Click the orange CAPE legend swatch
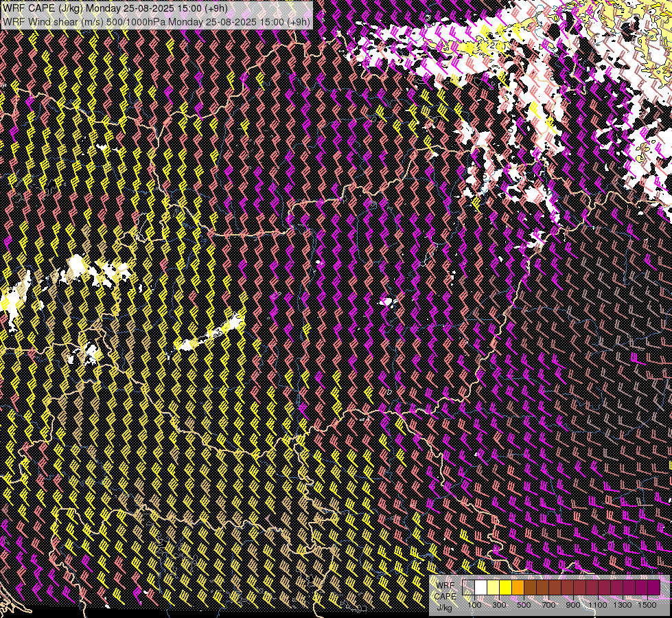 click(518, 588)
